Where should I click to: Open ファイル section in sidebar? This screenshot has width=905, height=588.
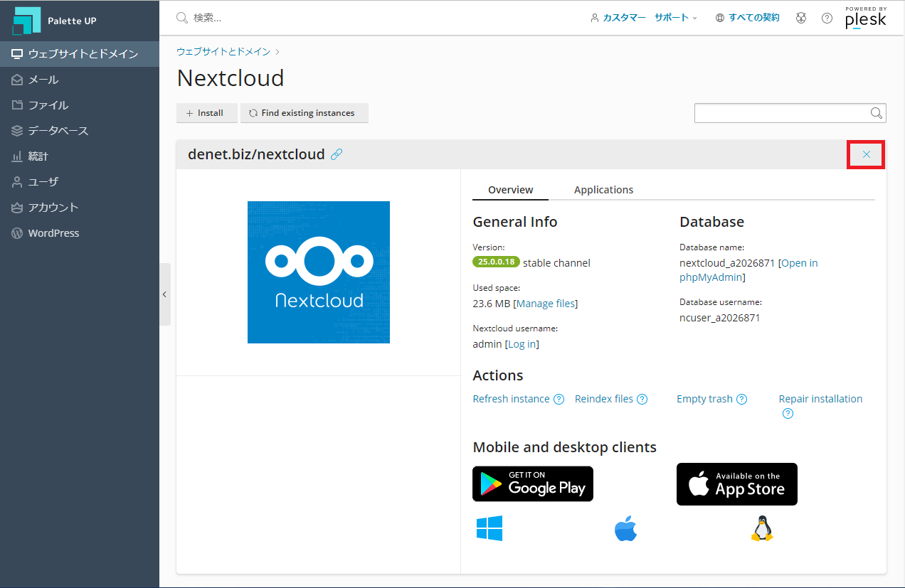point(80,105)
